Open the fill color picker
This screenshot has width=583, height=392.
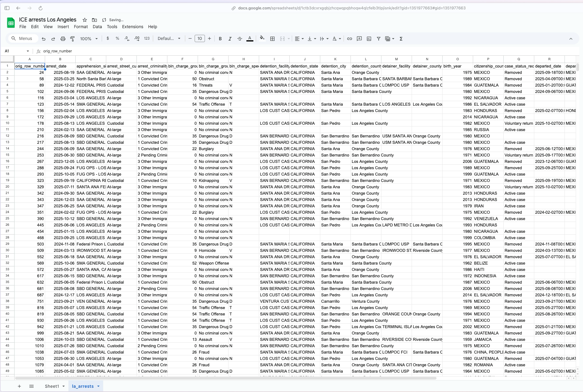262,38
